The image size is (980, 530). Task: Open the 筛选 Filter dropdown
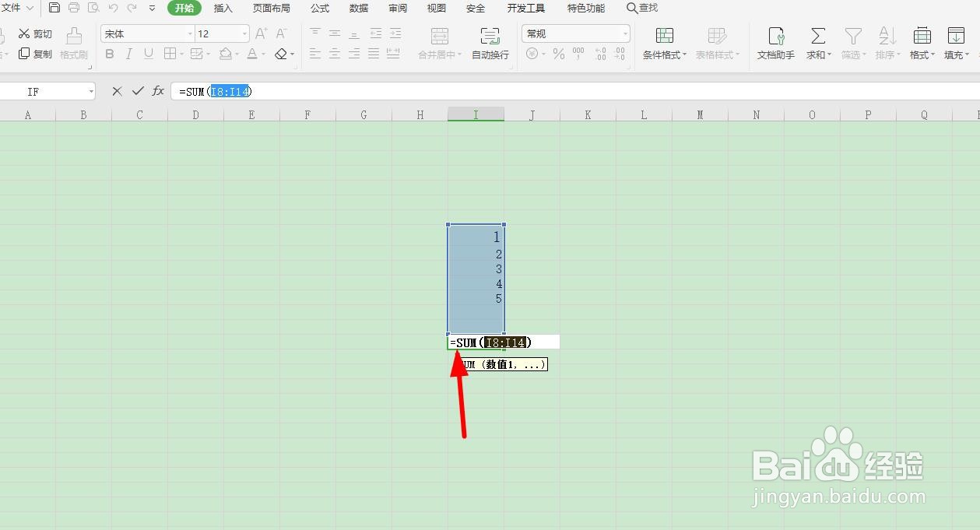coord(854,44)
